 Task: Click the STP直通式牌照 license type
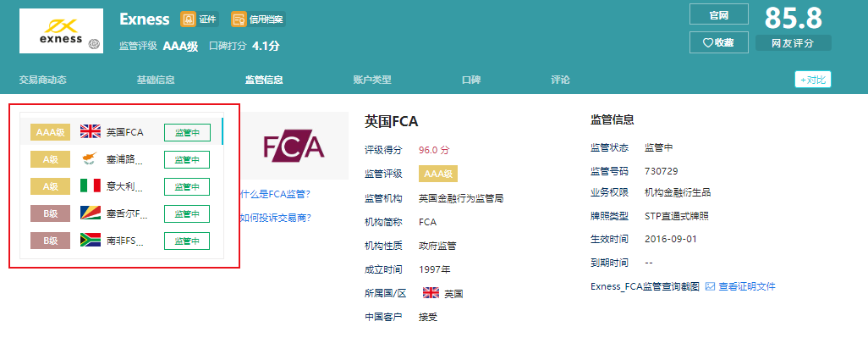point(677,216)
